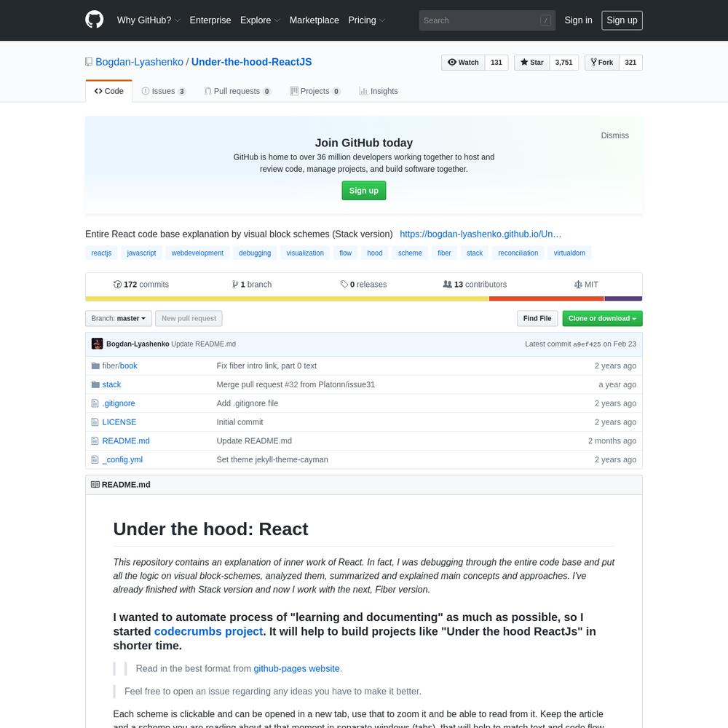Star the repository

point(531,62)
